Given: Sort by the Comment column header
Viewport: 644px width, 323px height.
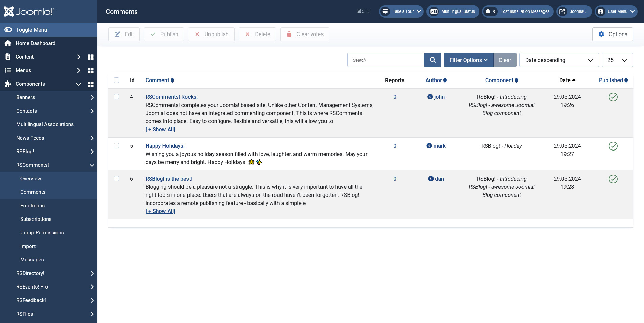Looking at the screenshot, I should pyautogui.click(x=160, y=80).
